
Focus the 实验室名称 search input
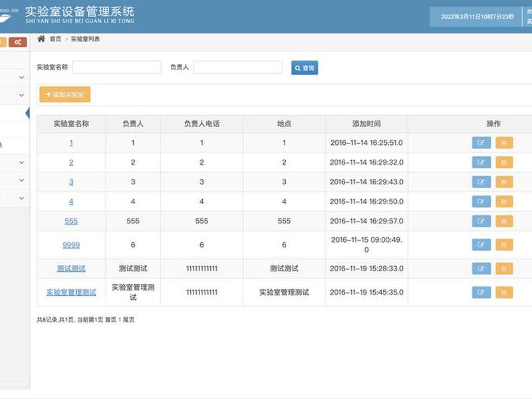[x=117, y=67]
